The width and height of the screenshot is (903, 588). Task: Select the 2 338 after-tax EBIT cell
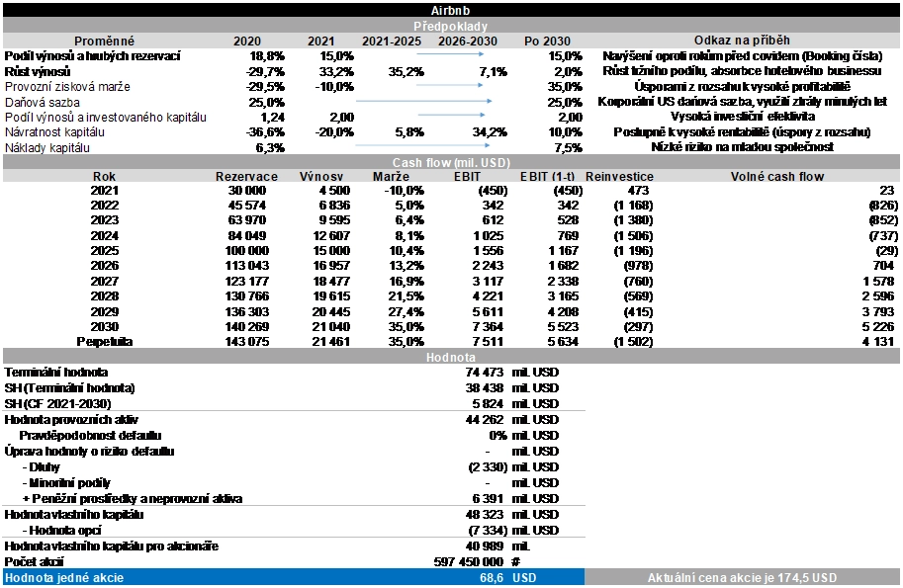point(563,282)
